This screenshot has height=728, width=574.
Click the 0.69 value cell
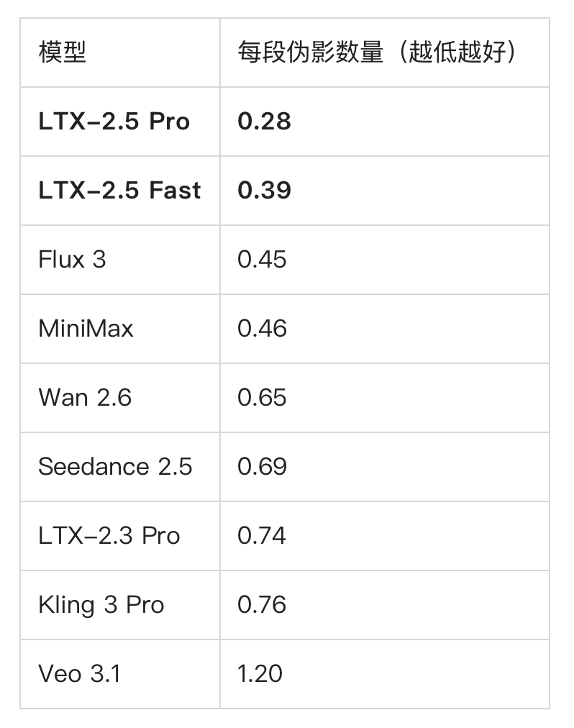point(385,467)
